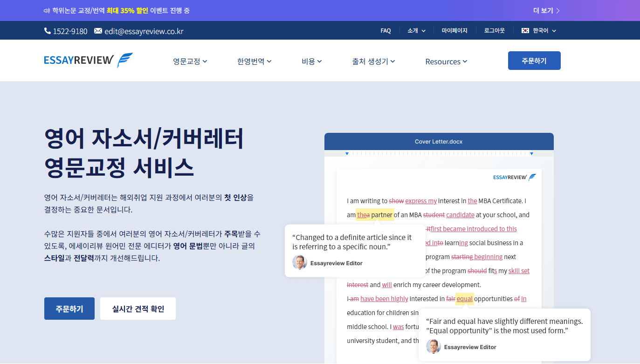
Task: Click the 로그아웃 link
Action: click(x=494, y=30)
